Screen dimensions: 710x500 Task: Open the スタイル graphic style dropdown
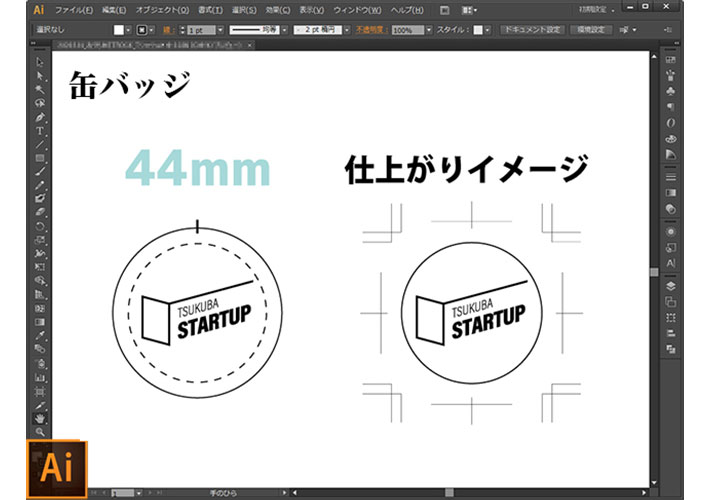point(487,30)
